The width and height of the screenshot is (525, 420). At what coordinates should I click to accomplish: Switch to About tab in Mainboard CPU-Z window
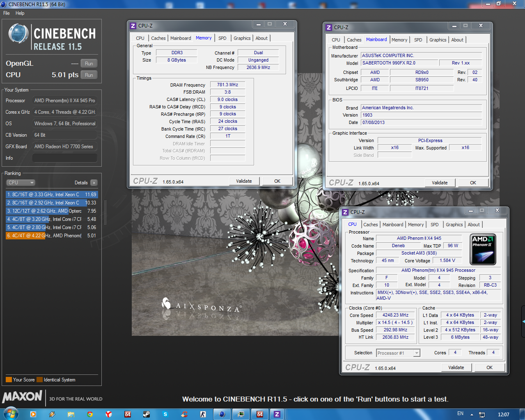click(x=457, y=40)
